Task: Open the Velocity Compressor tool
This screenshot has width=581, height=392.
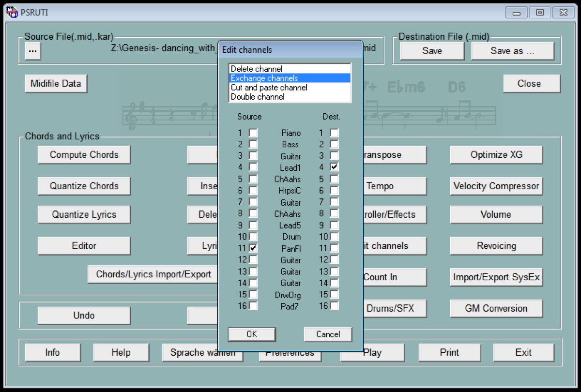Action: (x=496, y=186)
